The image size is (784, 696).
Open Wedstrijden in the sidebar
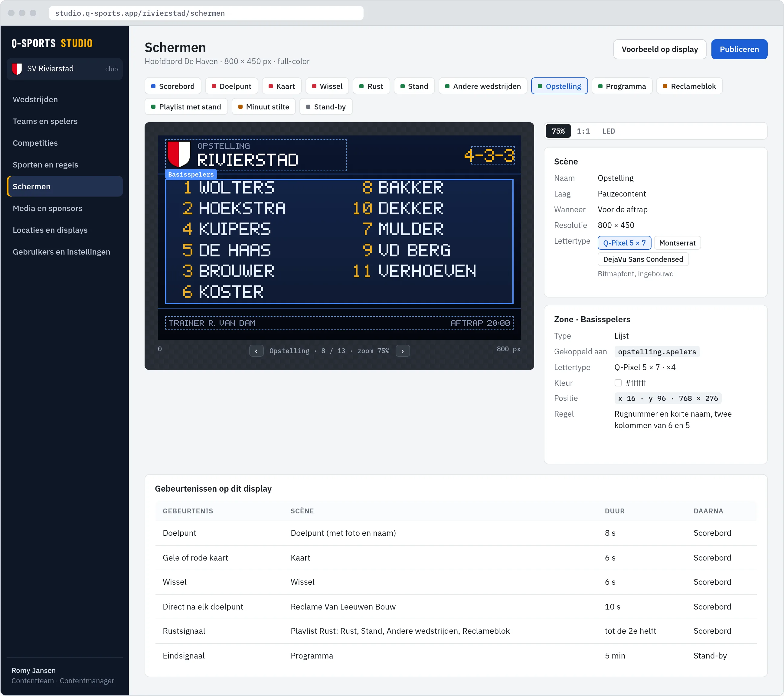(x=64, y=100)
